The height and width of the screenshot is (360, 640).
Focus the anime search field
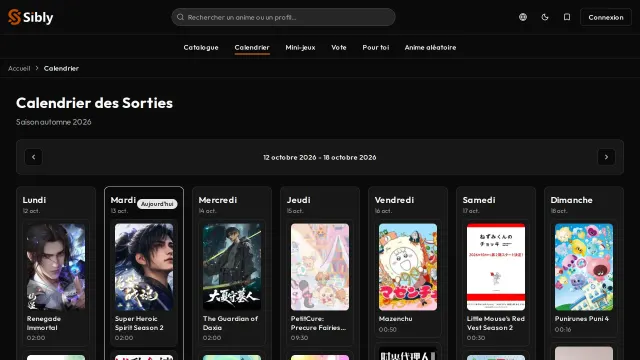point(283,17)
